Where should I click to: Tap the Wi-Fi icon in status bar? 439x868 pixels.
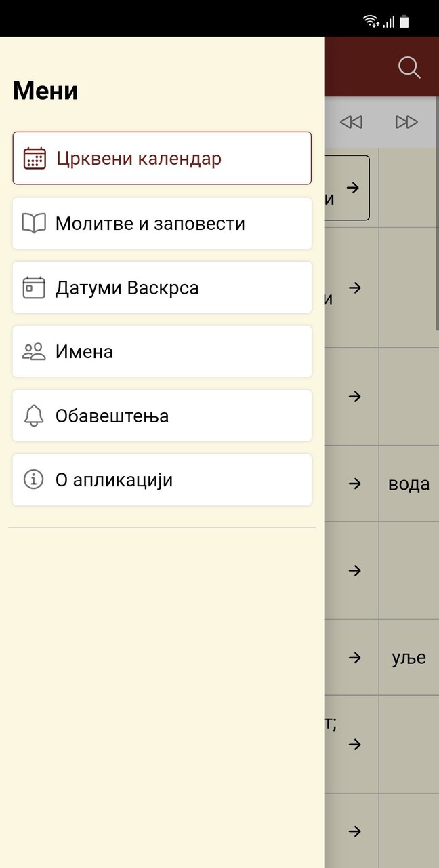(370, 20)
